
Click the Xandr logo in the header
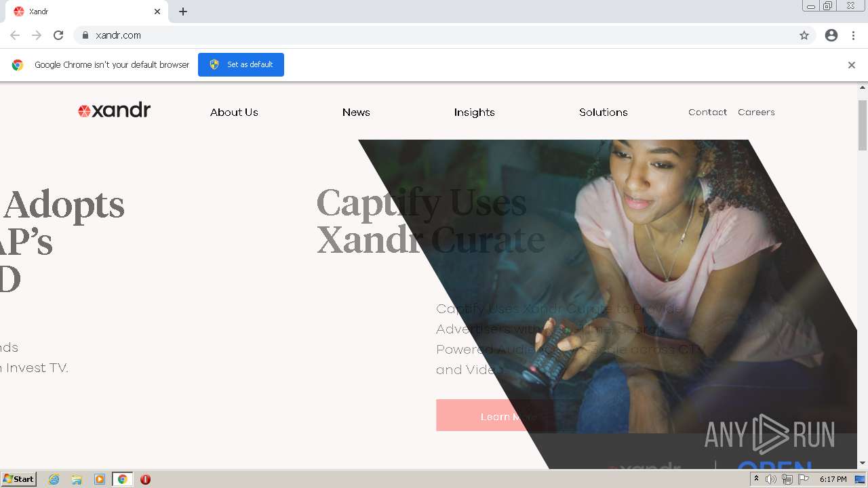(114, 110)
